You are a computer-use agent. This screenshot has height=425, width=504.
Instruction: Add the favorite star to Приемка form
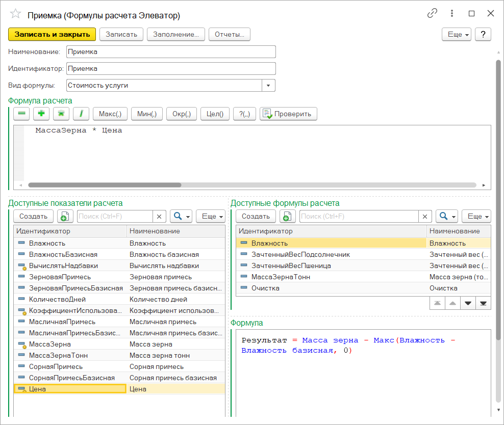tap(15, 14)
